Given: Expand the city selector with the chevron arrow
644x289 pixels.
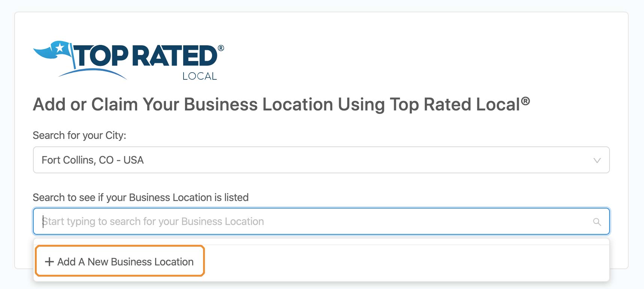Looking at the screenshot, I should tap(597, 160).
